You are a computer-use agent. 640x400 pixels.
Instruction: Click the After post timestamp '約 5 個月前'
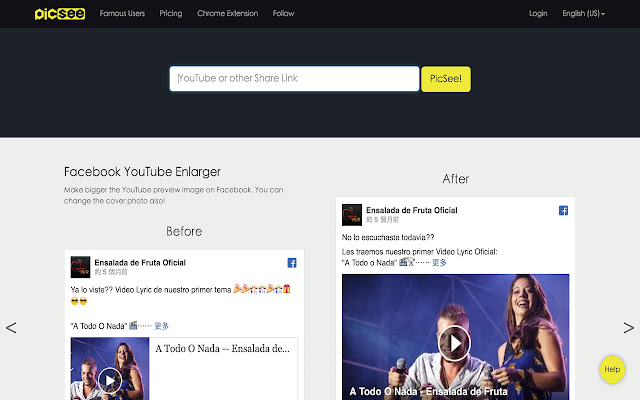(382, 220)
